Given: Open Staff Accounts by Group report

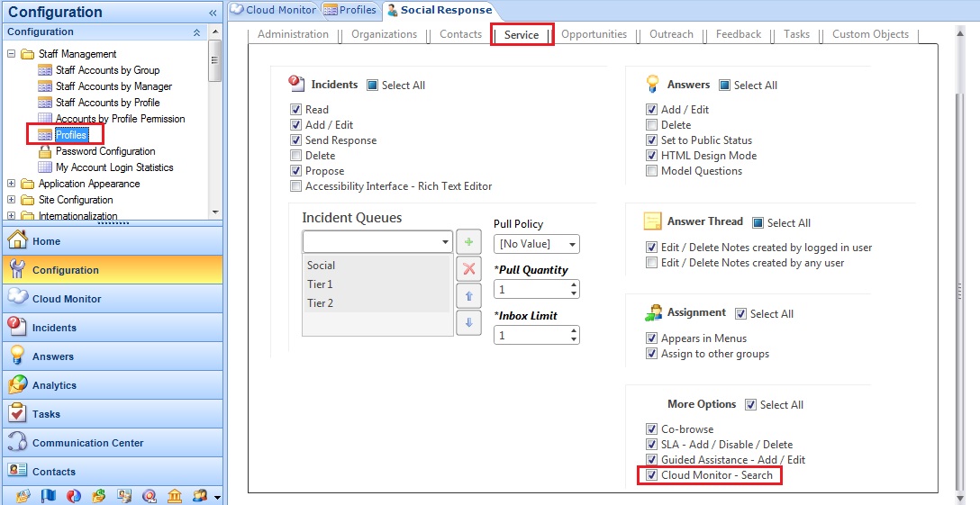Looking at the screenshot, I should coord(107,70).
